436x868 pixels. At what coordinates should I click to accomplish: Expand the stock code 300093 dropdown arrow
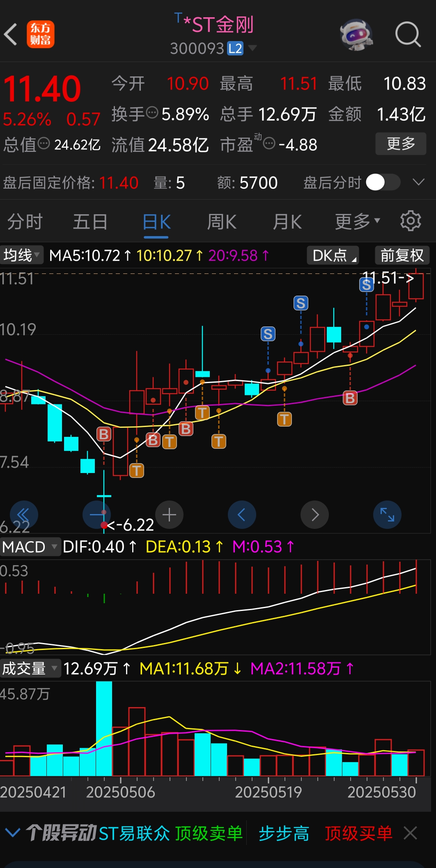(x=252, y=48)
